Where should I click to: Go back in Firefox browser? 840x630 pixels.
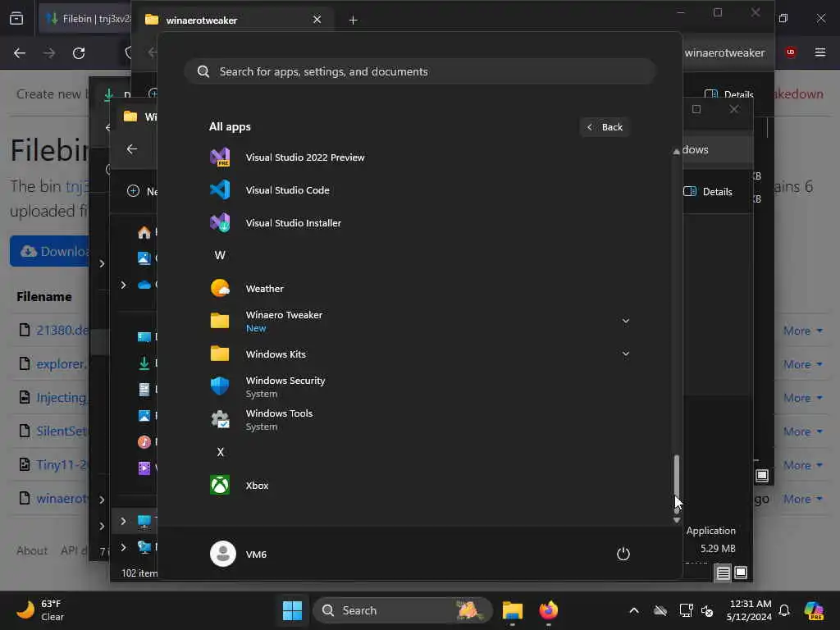(20, 53)
